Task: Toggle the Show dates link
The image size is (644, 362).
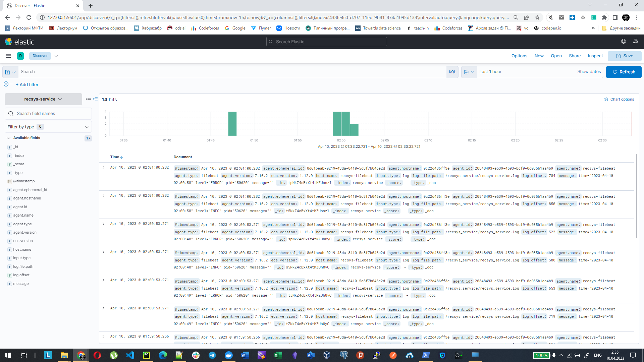Action: 589,72
